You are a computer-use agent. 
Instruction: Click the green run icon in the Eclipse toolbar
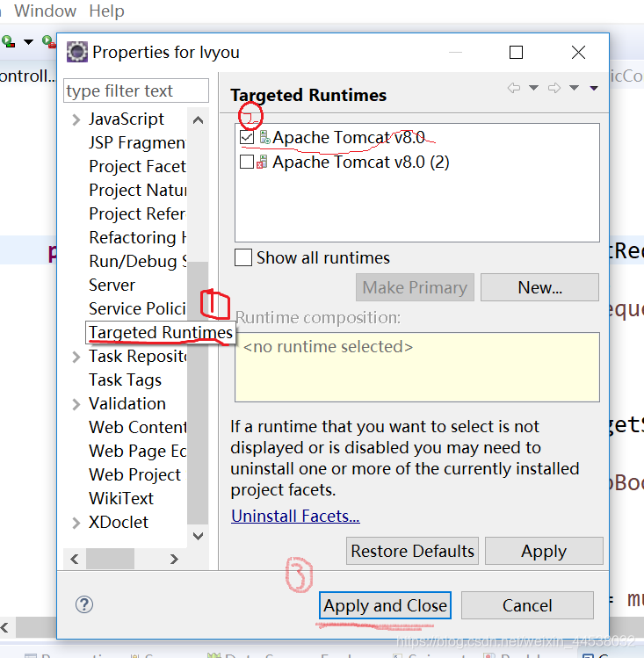pos(8,41)
